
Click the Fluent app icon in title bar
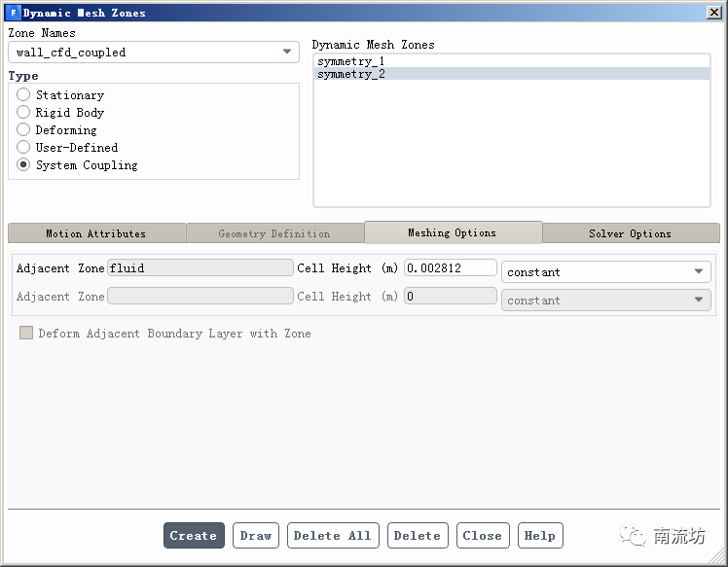[13, 13]
